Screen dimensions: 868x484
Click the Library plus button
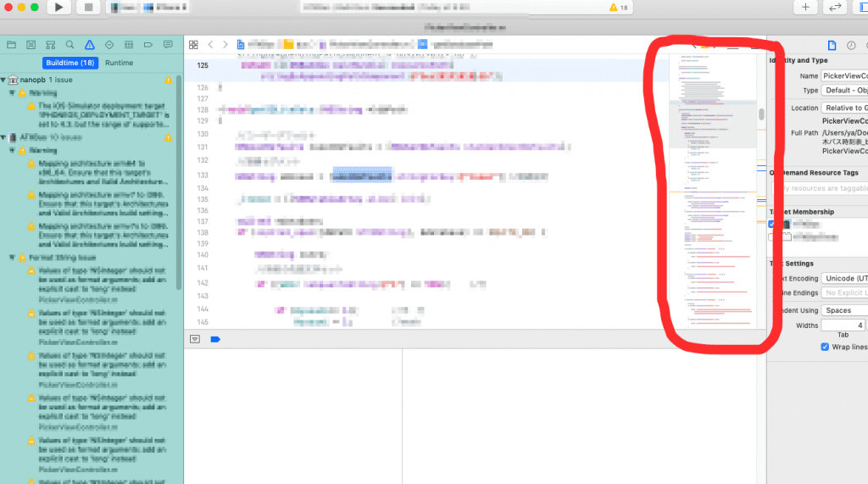(804, 8)
